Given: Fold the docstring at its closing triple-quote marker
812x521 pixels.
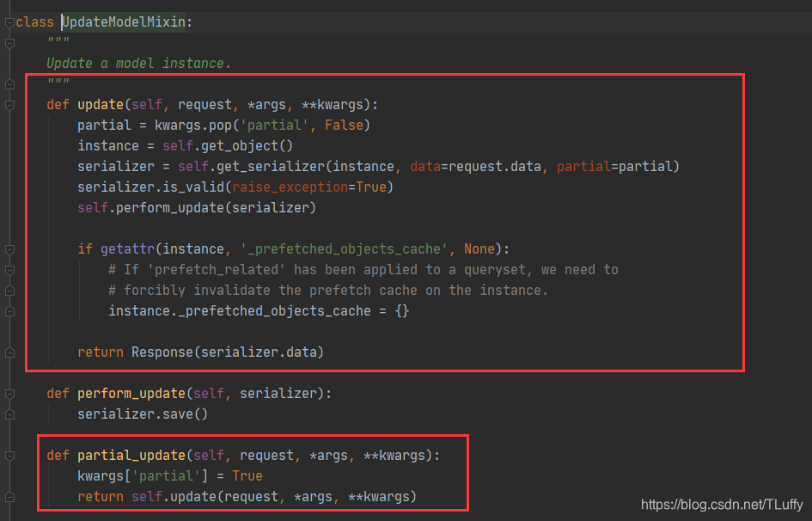Looking at the screenshot, I should [9, 84].
